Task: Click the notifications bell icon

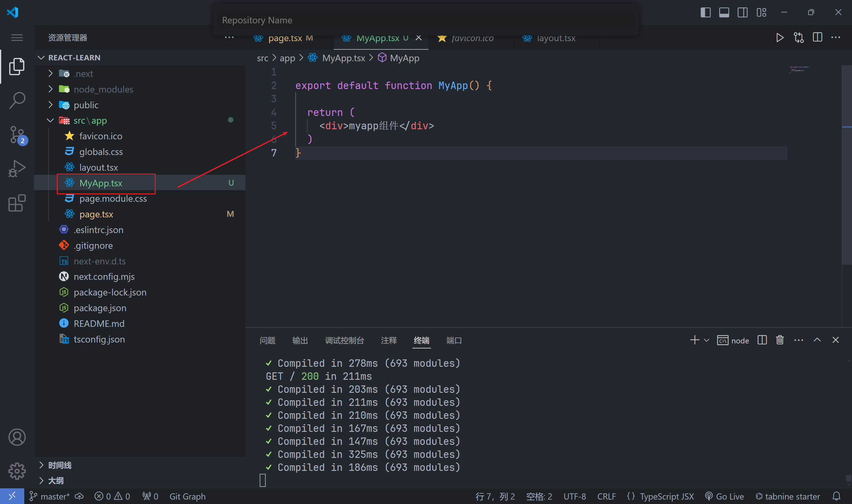Action: click(836, 496)
